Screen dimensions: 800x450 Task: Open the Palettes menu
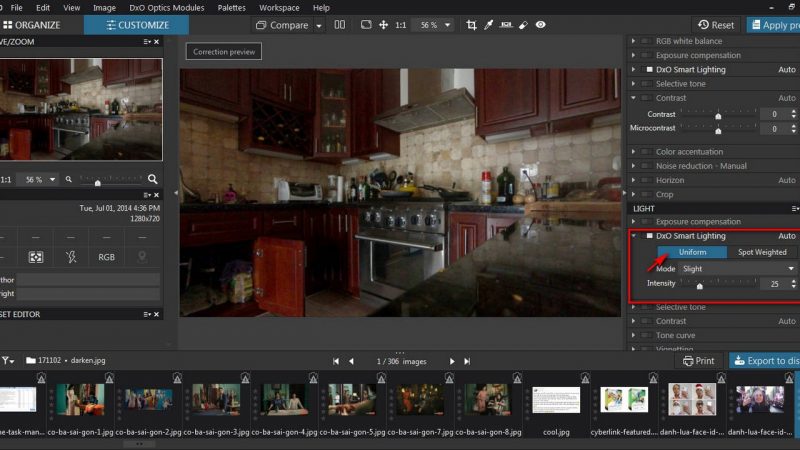click(x=231, y=8)
